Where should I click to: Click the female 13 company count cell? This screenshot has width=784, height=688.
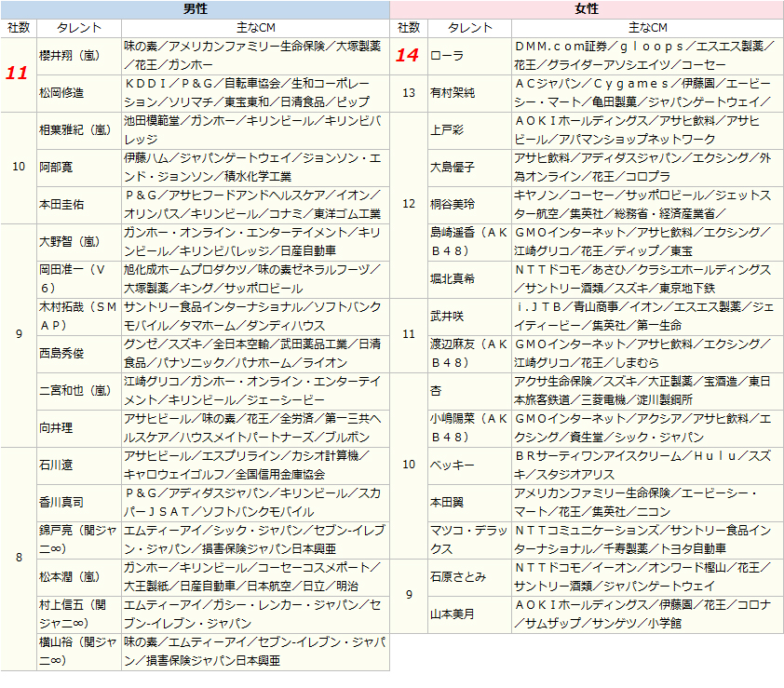tap(409, 93)
